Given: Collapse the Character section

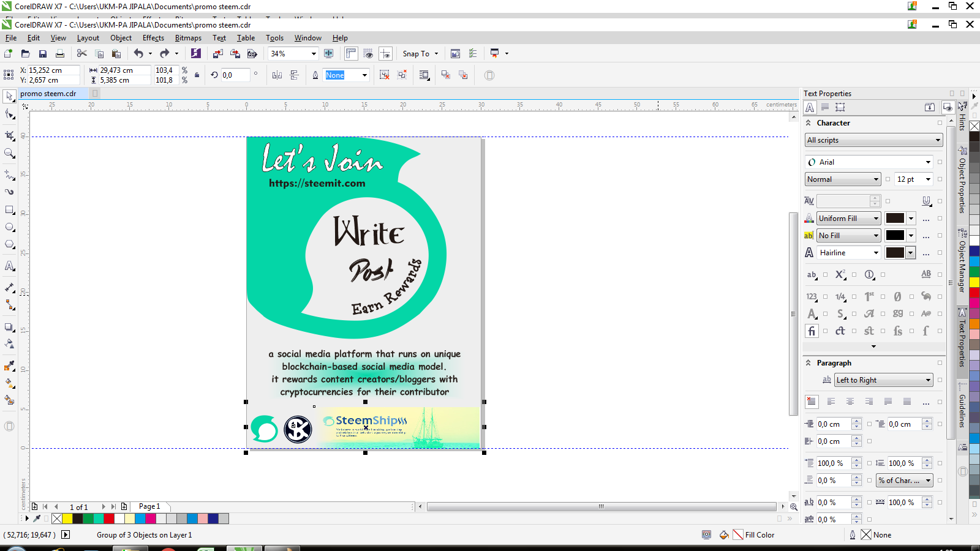Looking at the screenshot, I should [x=809, y=123].
